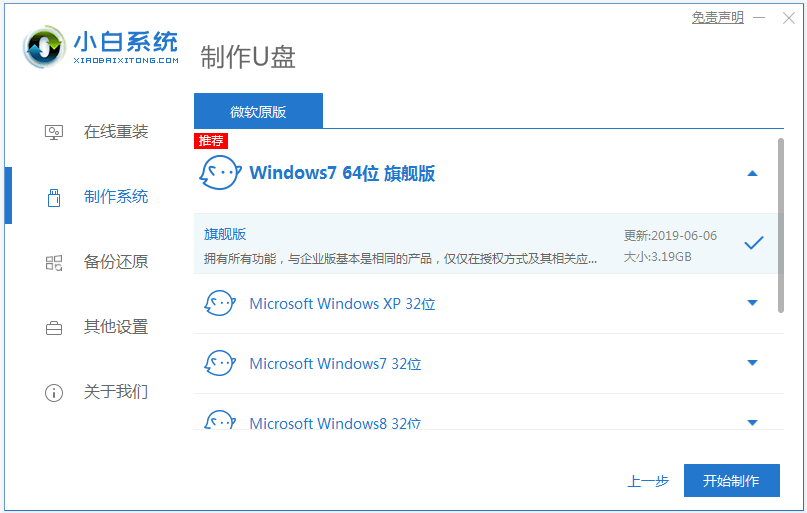Collapse the Windows7 64位 旗舰版 section
The height and width of the screenshot is (513, 807).
pyautogui.click(x=753, y=173)
